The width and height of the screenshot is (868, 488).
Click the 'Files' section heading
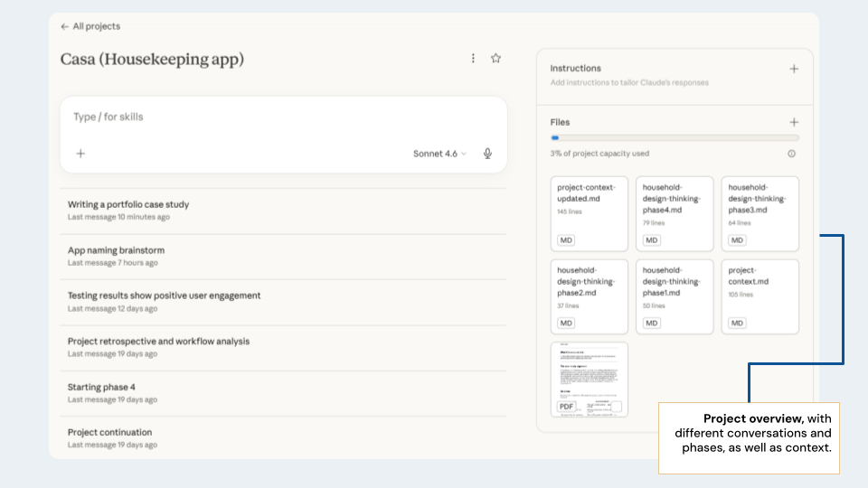tap(560, 122)
